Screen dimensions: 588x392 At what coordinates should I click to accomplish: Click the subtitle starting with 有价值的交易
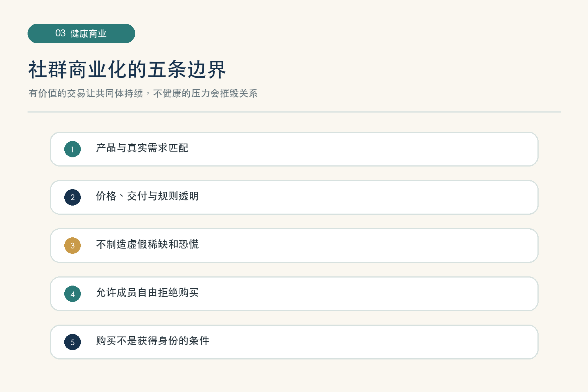pyautogui.click(x=143, y=93)
